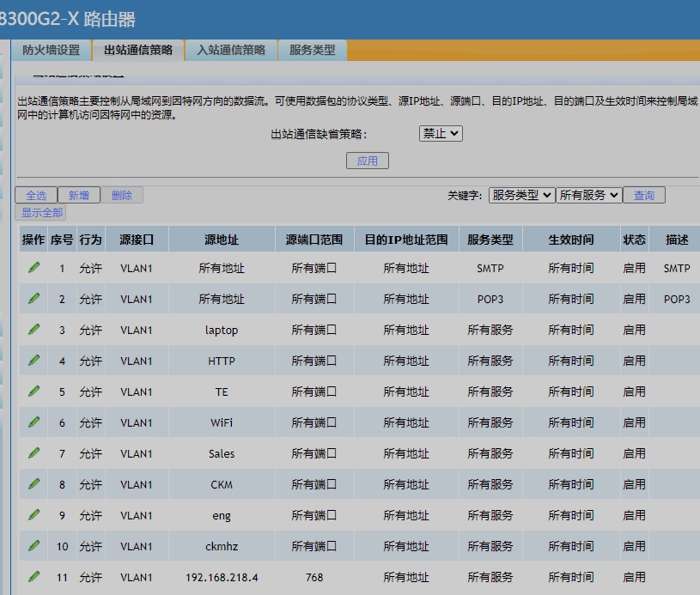This screenshot has width=700, height=595.
Task: Open the 所有服务 filter dropdown
Action: point(588,196)
